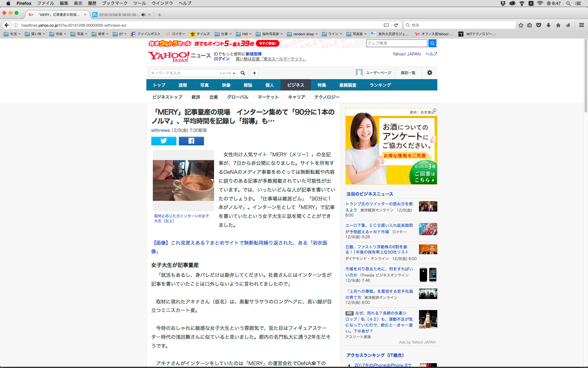The height and width of the screenshot is (368, 588).
Task: Open the Firefox hamburger menu
Action: (581, 25)
